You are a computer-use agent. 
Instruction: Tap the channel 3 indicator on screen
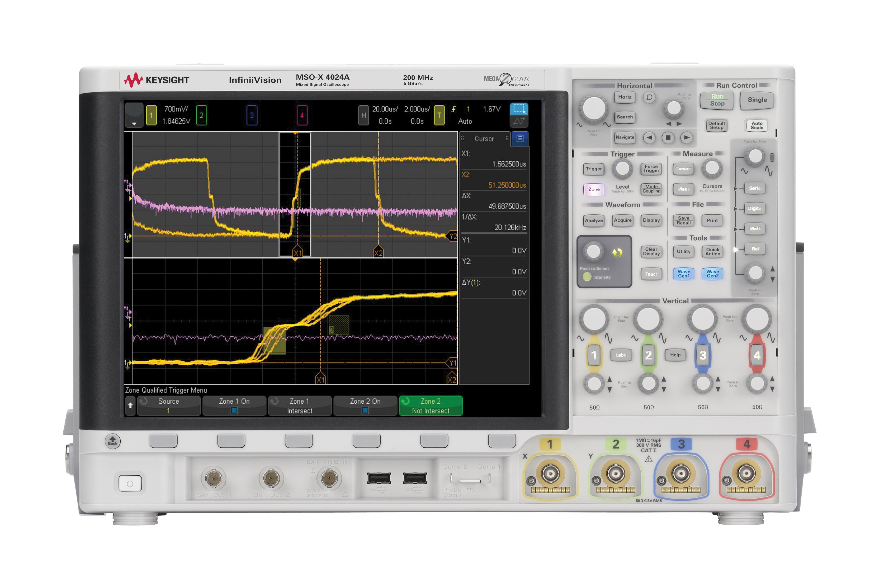tap(252, 115)
